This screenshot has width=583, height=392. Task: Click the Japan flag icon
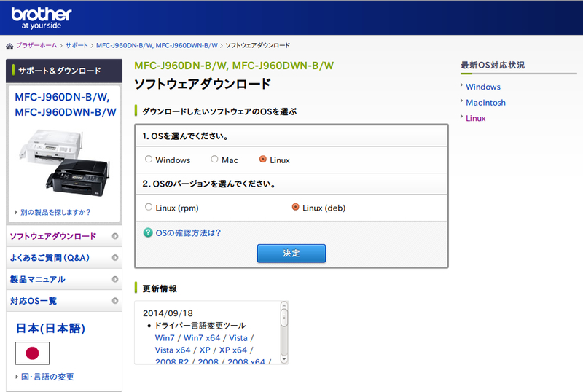click(x=32, y=353)
